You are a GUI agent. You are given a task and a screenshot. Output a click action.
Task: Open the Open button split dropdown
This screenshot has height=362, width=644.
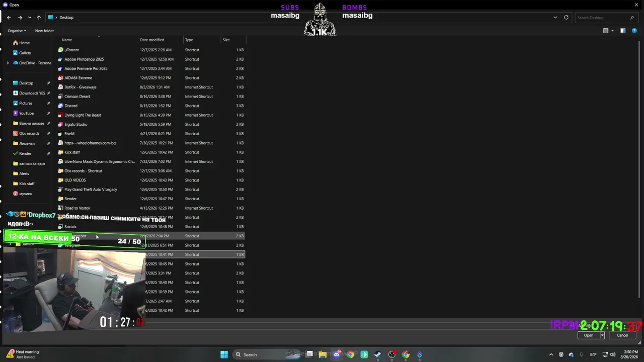(602, 335)
